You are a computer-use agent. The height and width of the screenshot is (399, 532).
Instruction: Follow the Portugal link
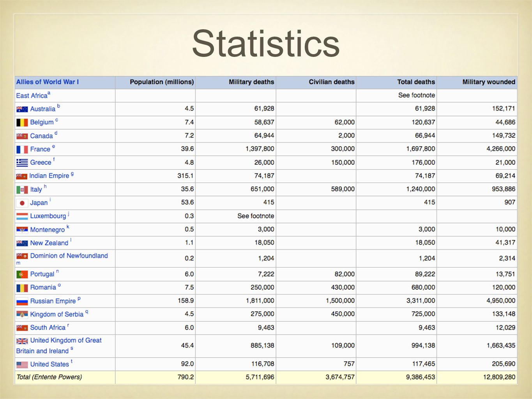[x=42, y=274]
